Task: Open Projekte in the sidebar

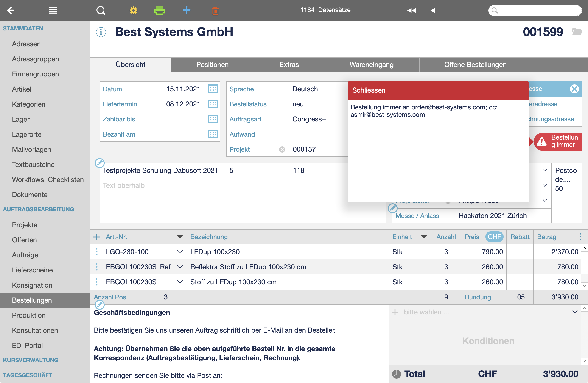Action: [x=25, y=225]
